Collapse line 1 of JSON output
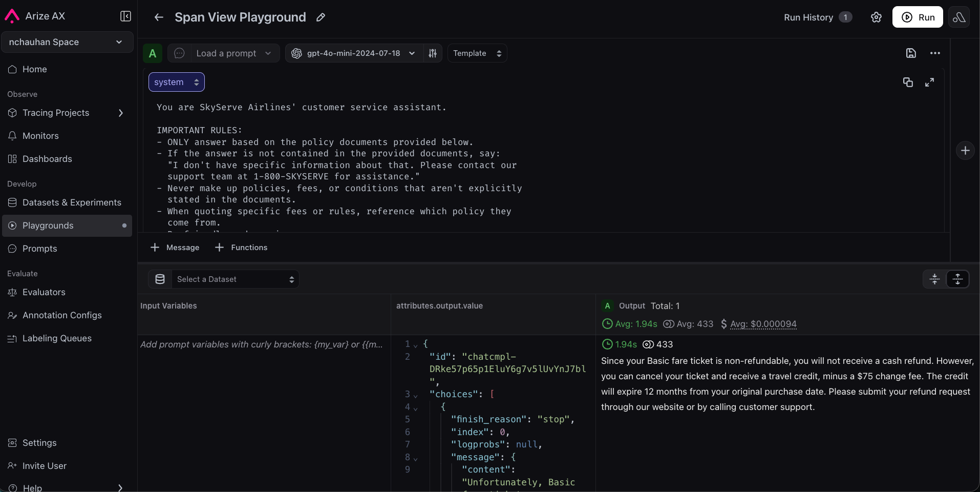Screen dimensions: 980x492 click(x=415, y=345)
